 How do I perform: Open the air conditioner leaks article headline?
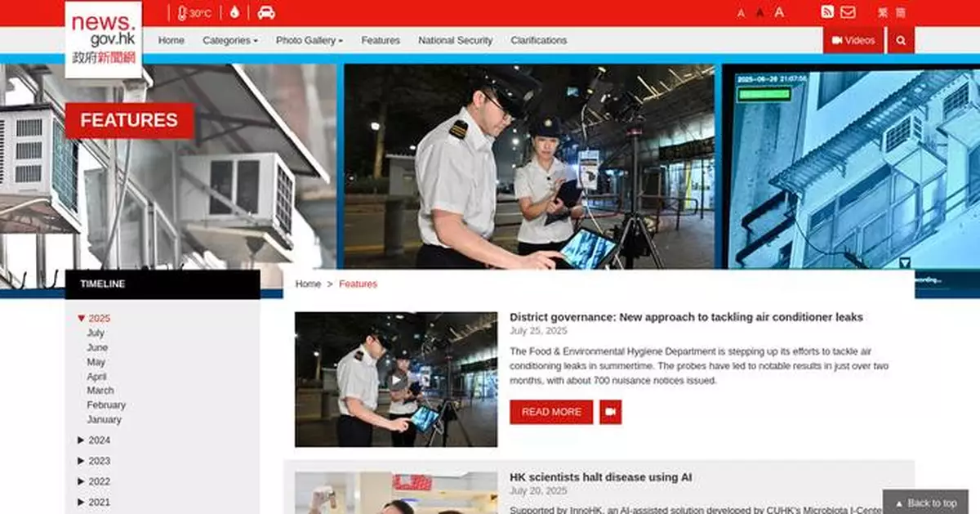point(686,317)
